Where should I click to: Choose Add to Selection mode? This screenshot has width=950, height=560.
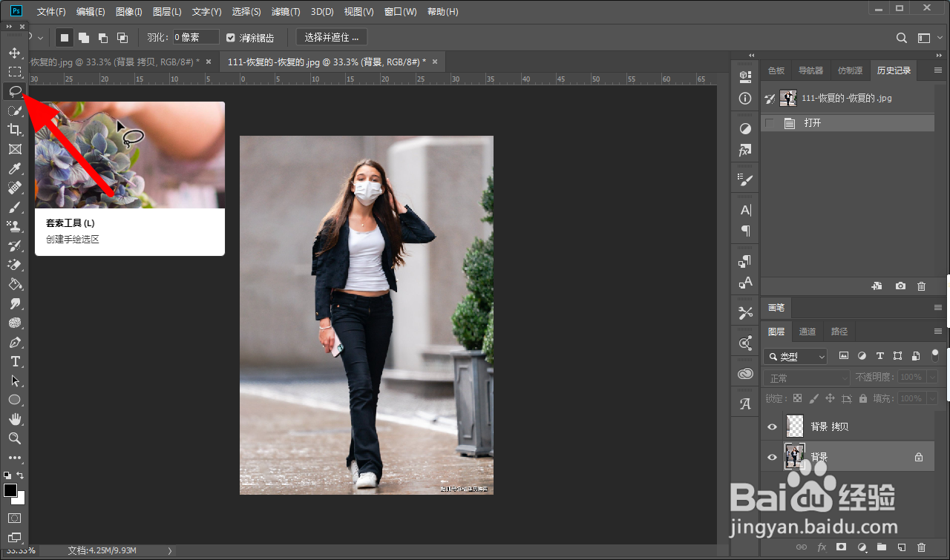[84, 37]
